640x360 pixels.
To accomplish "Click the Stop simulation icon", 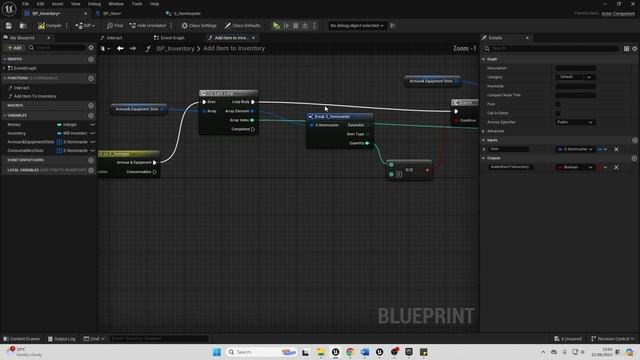I will (296, 26).
